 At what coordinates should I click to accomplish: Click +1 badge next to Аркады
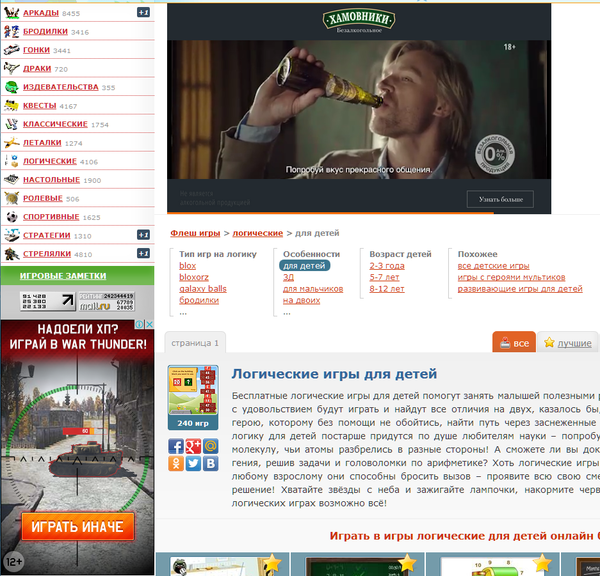coord(143,13)
